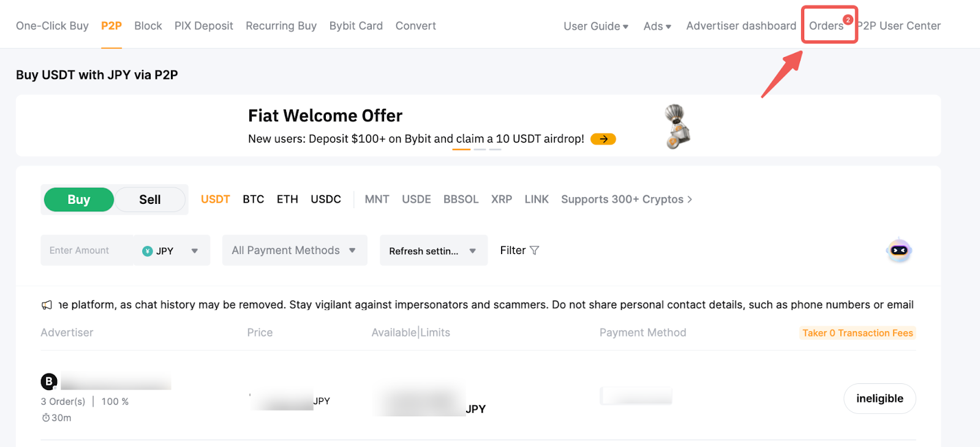Click the megaphone announcement icon
Viewport: 980px width, 447px height.
[47, 305]
